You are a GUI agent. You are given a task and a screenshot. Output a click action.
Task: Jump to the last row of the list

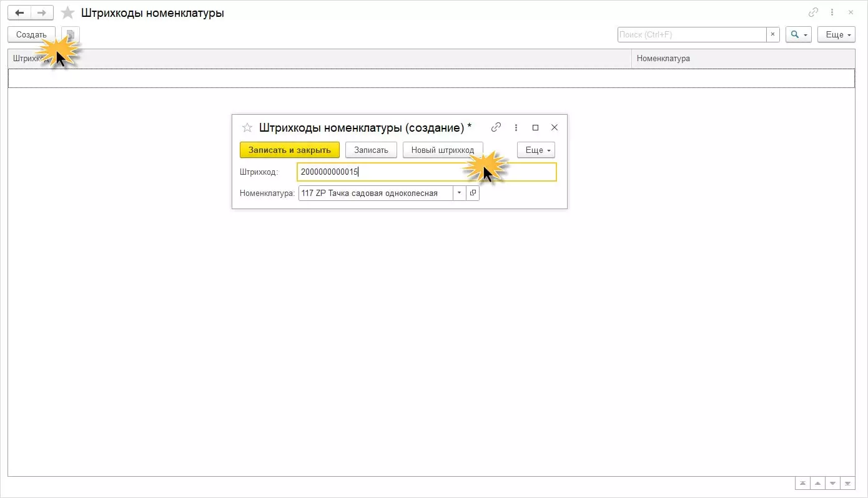[x=847, y=484]
